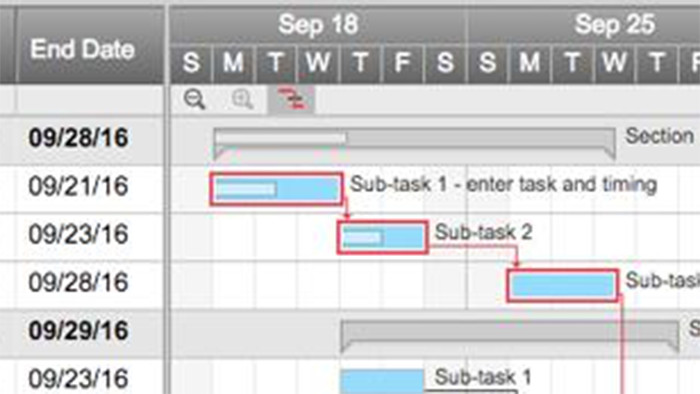Click the 'Sub-task 1 - enter task and timing' label
The image size is (700, 394).
pos(503,184)
